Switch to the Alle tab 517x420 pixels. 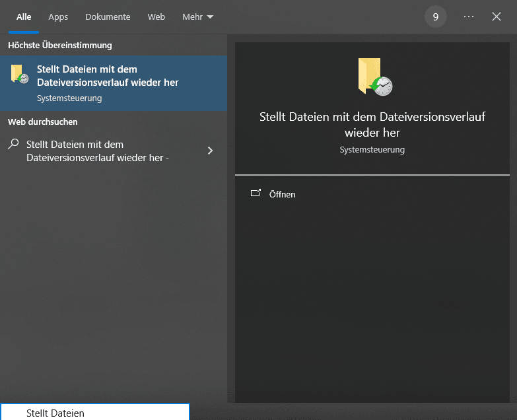pos(24,17)
